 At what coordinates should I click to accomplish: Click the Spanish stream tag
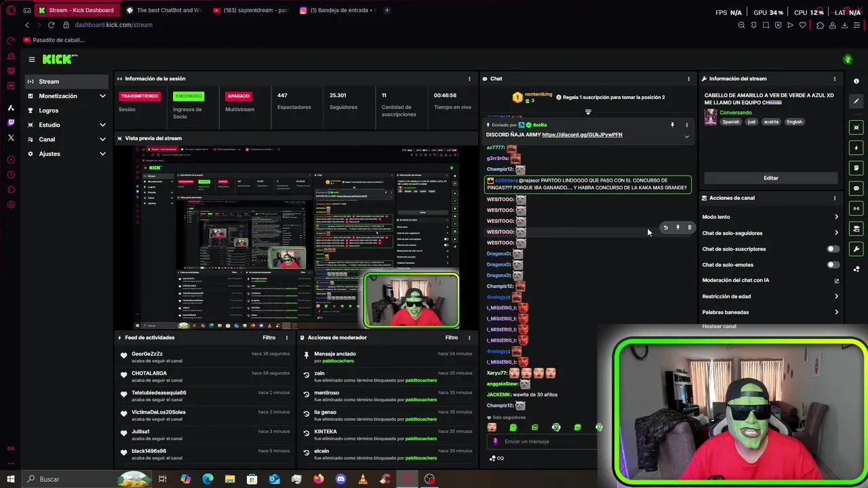tap(730, 122)
